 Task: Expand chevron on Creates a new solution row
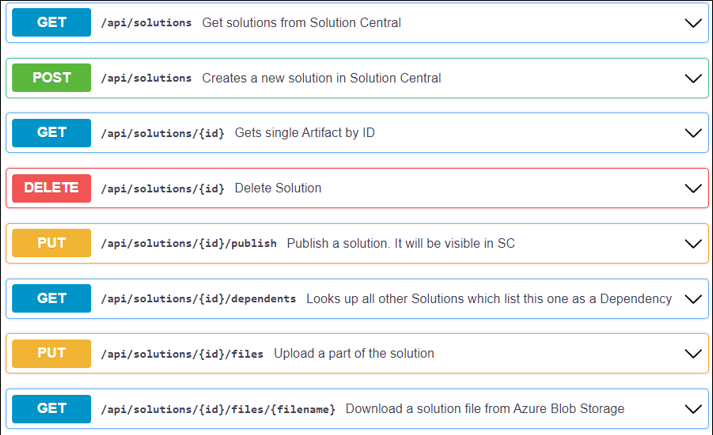(x=692, y=78)
